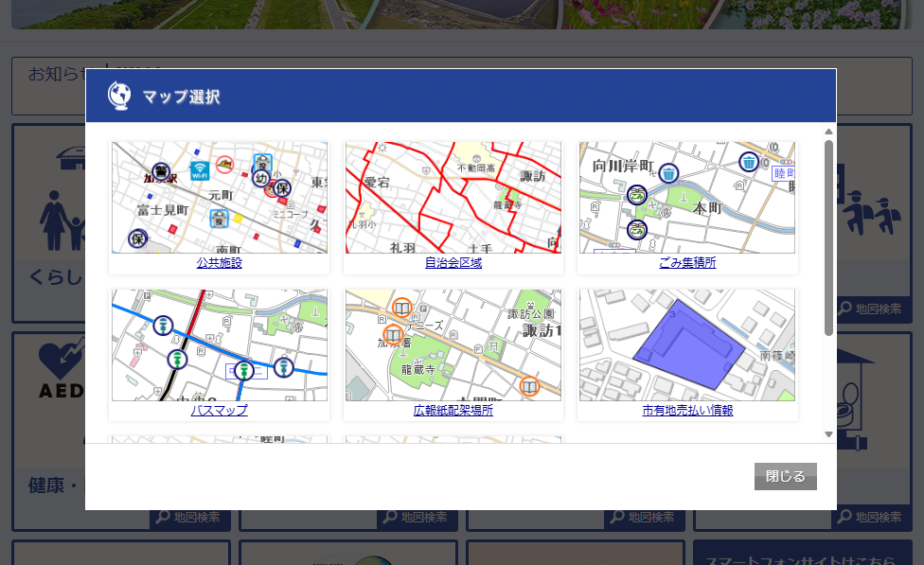924x565 pixels.
Task: Open the 自治会区域 map link
Action: coord(453,262)
